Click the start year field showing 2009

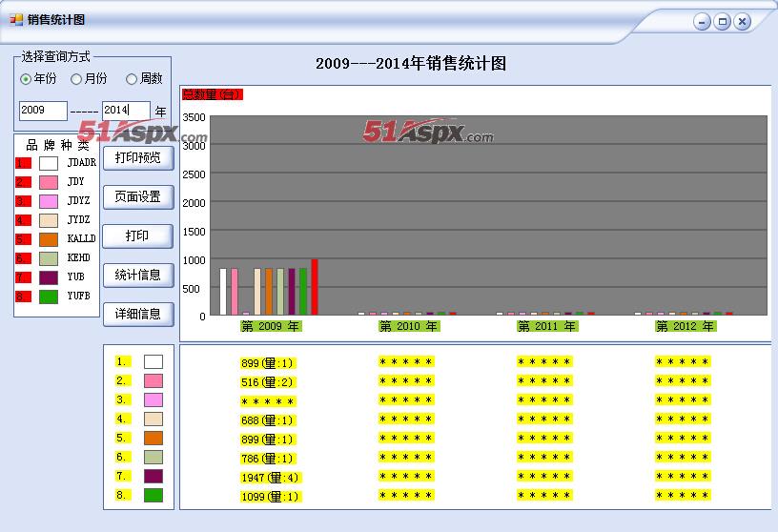[43, 111]
